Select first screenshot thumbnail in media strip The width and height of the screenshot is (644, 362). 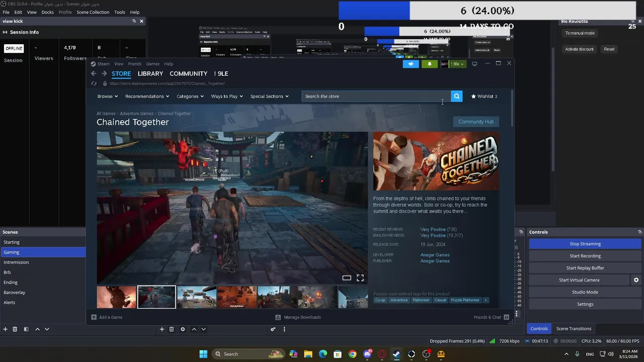click(116, 297)
